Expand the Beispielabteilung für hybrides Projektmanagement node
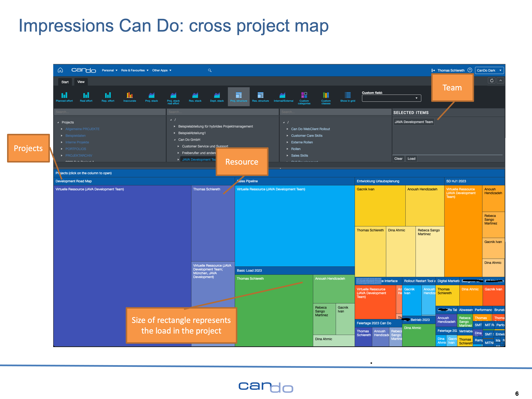This screenshot has height=399, width=532. [175, 126]
